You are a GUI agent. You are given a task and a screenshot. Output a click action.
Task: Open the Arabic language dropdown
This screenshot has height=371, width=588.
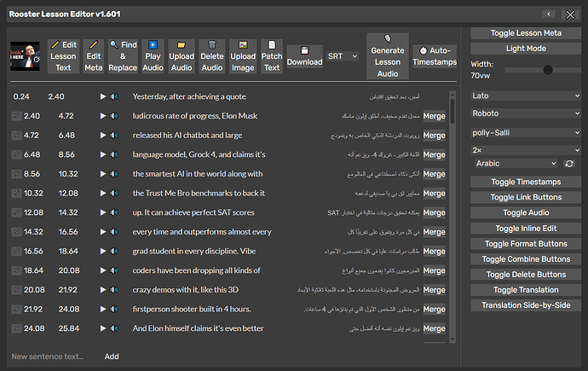(x=516, y=164)
